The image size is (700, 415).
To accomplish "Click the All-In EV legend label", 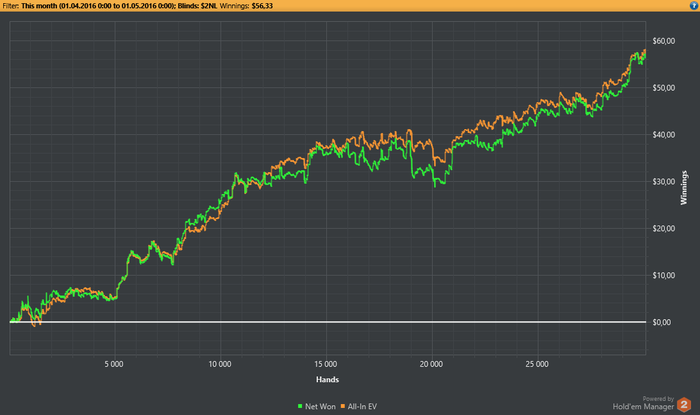I will 362,407.
